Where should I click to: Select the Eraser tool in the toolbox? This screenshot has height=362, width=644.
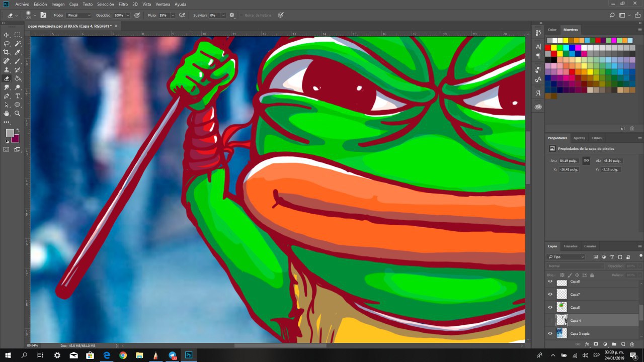[7, 78]
